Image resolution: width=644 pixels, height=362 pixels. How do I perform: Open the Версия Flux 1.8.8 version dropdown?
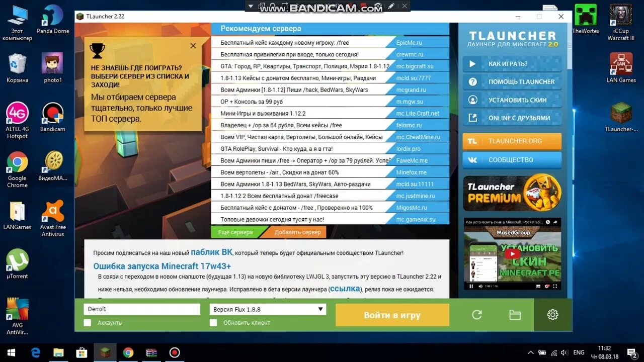(x=268, y=309)
